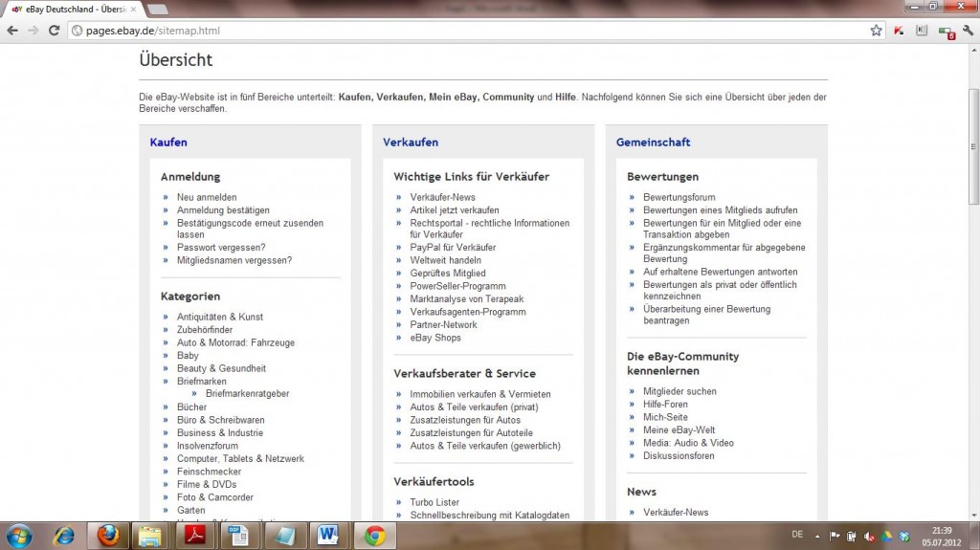The height and width of the screenshot is (550, 980).
Task: Click extension icon with red badge 5
Action: [x=947, y=32]
